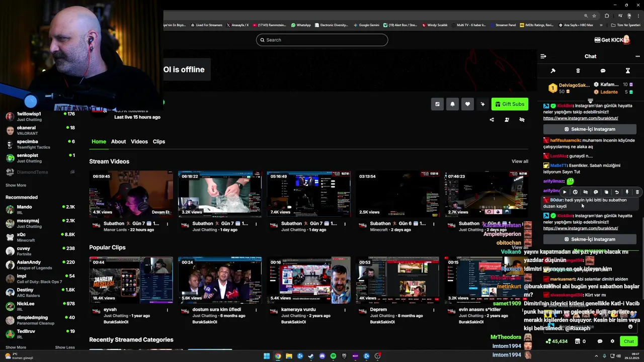644x362 pixels.
Task: Open Chrome from the taskbar
Action: [x=278, y=356]
